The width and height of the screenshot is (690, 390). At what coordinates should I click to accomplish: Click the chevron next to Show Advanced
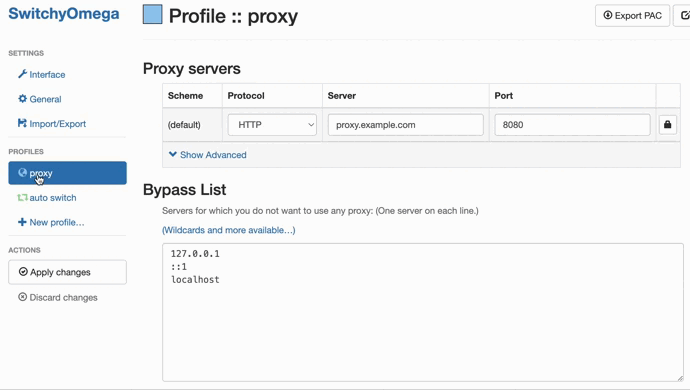pos(173,154)
